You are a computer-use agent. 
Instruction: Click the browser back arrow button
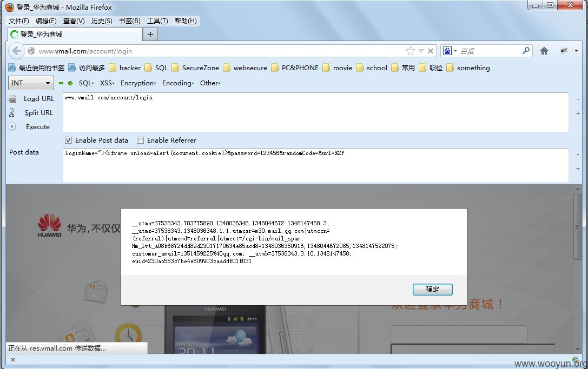[16, 51]
